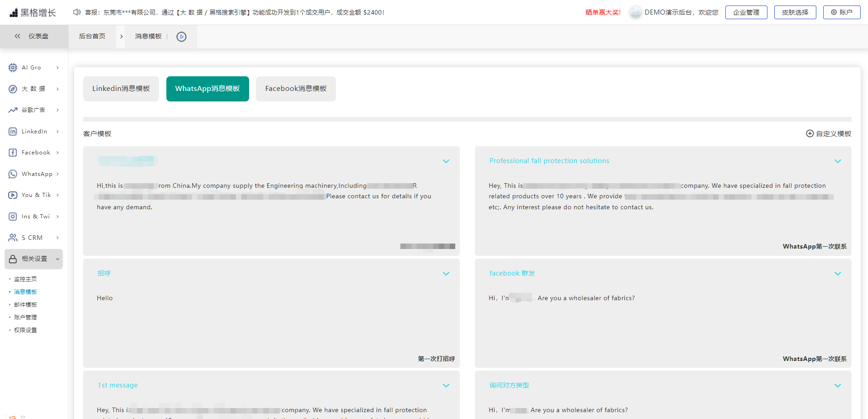
Task: Click the Facebook icon in sidebar
Action: pyautogui.click(x=13, y=153)
